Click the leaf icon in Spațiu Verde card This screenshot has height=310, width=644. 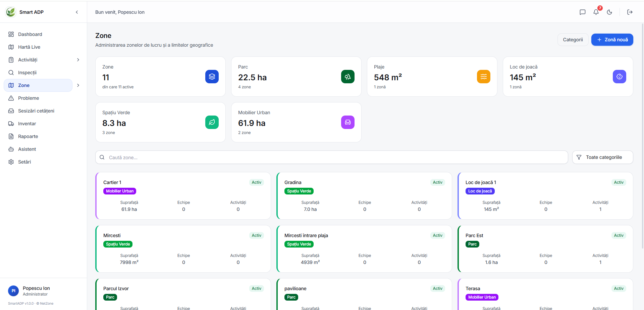(x=212, y=122)
